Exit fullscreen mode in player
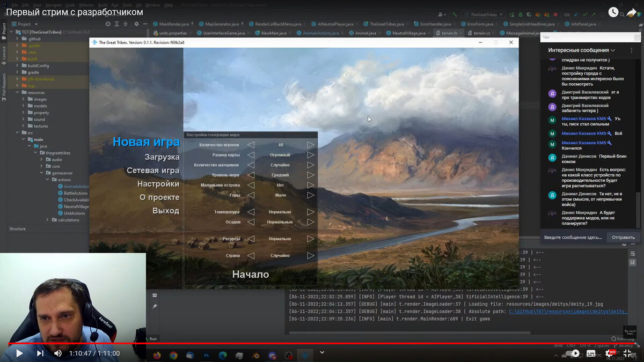Image resolution: width=644 pixels, height=362 pixels. point(627,353)
